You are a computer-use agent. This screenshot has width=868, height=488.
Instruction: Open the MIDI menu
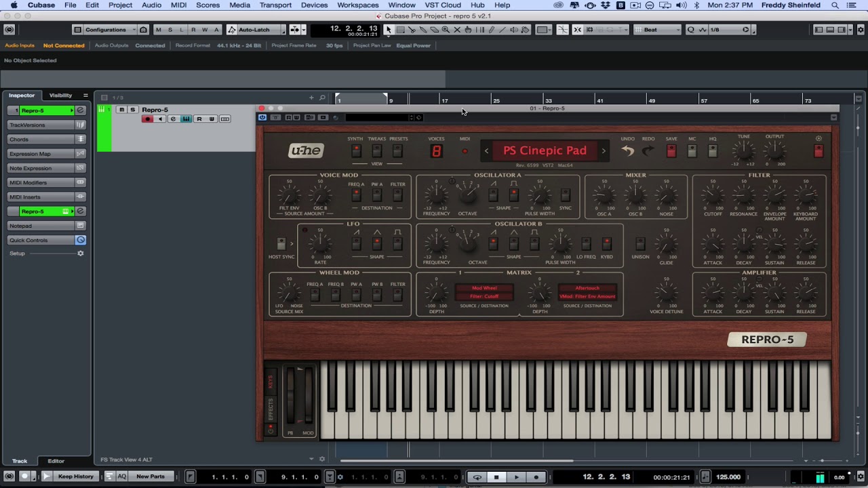[179, 5]
